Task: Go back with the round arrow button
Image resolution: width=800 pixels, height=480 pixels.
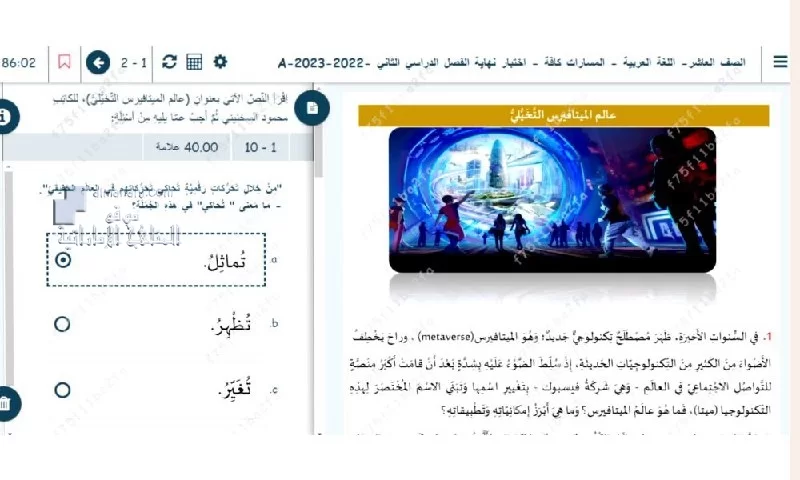Action: point(98,63)
